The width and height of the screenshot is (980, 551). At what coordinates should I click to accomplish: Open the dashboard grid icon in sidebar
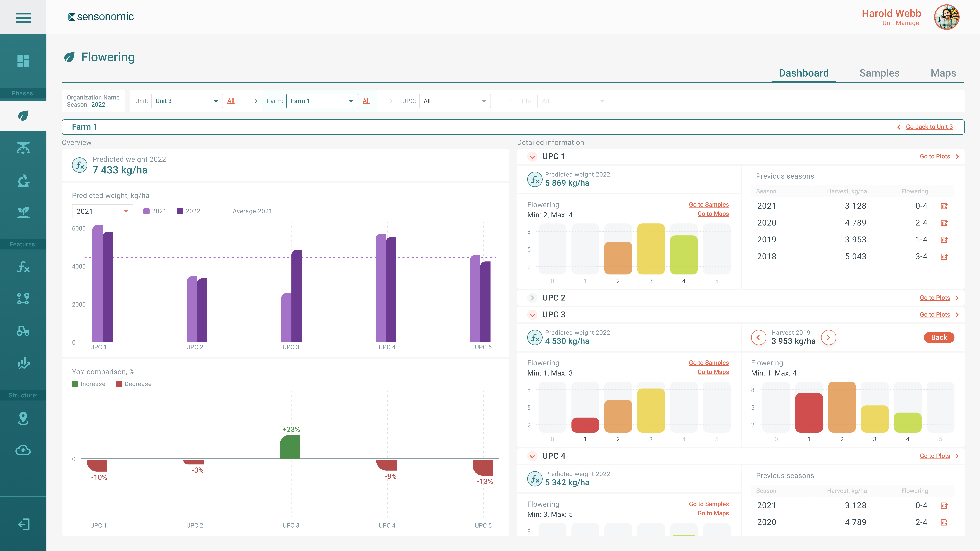click(x=23, y=61)
